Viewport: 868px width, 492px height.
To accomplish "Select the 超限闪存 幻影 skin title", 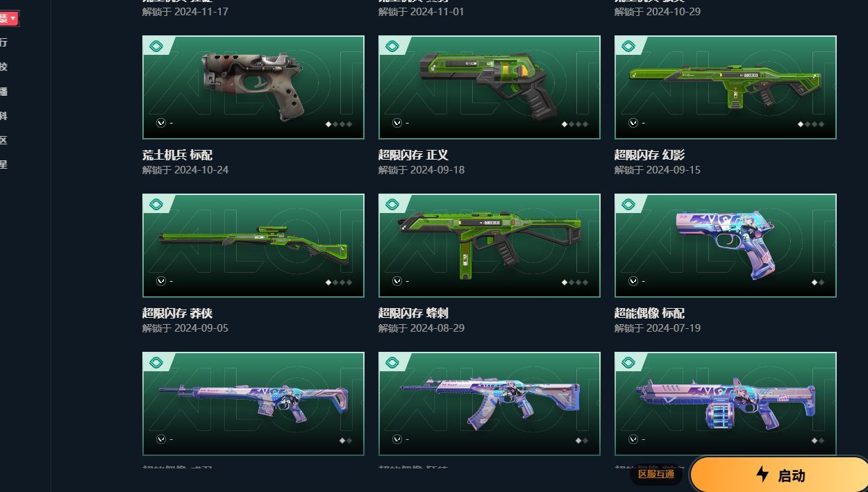I will [649, 155].
